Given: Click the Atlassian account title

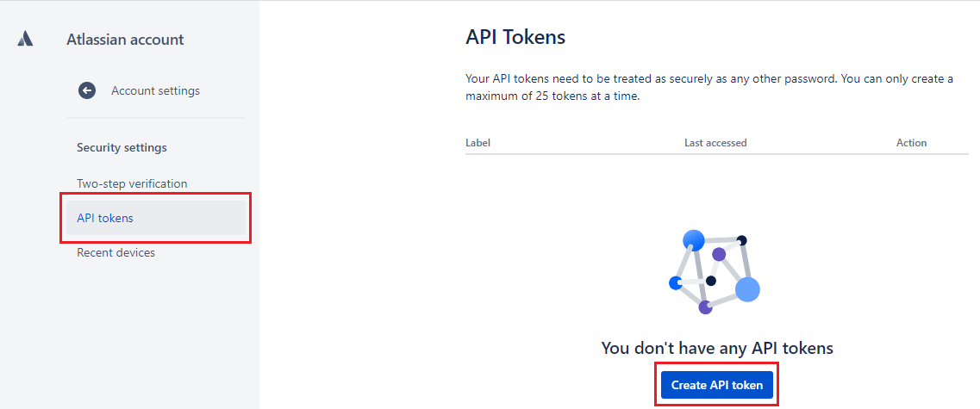Looking at the screenshot, I should click(x=125, y=40).
